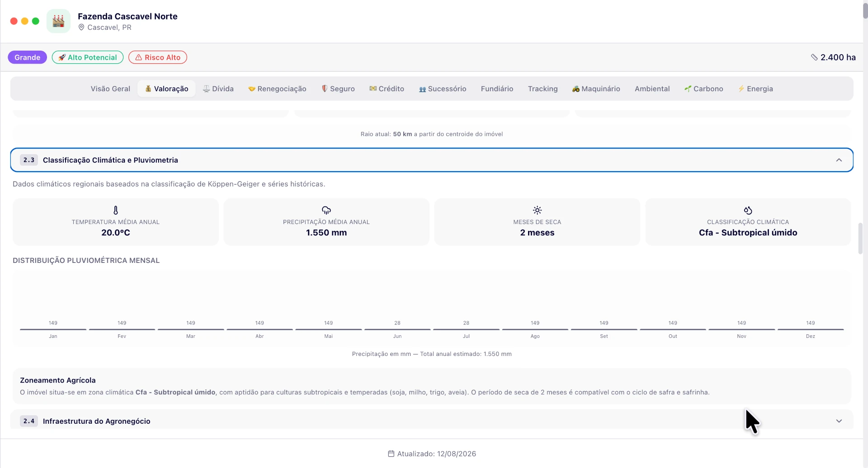Open the Dívida tab
This screenshot has width=868, height=468.
tap(218, 89)
